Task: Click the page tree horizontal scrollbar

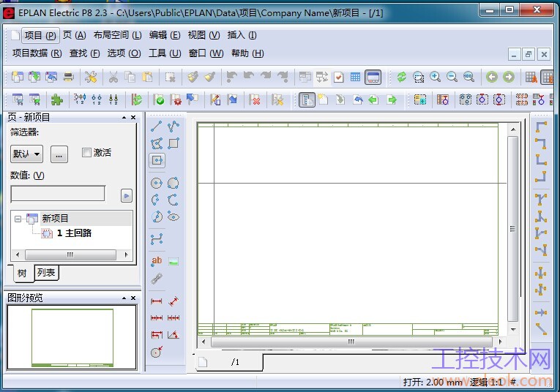Action: [x=71, y=255]
